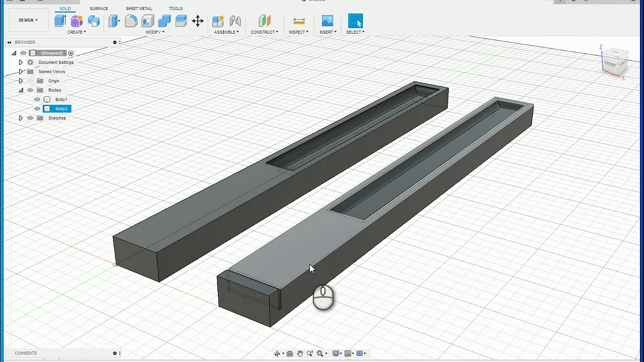644x362 pixels.
Task: Select the Extrude tool in Create
Action: (60, 21)
